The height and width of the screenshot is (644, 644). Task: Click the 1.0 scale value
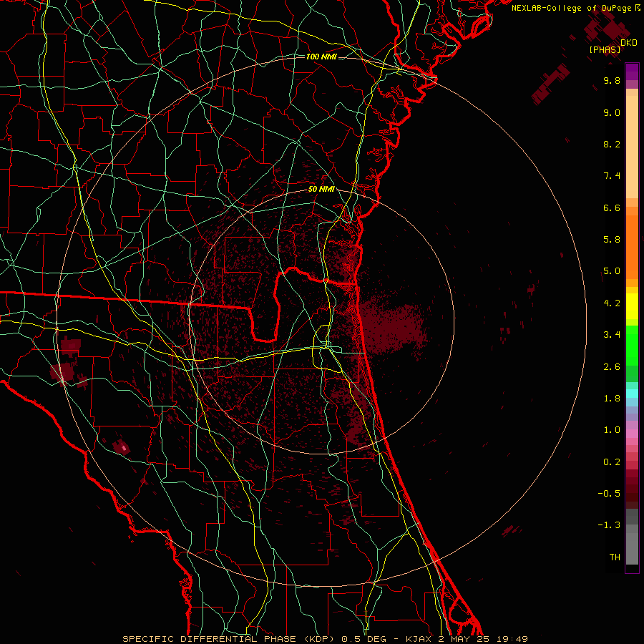(612, 430)
